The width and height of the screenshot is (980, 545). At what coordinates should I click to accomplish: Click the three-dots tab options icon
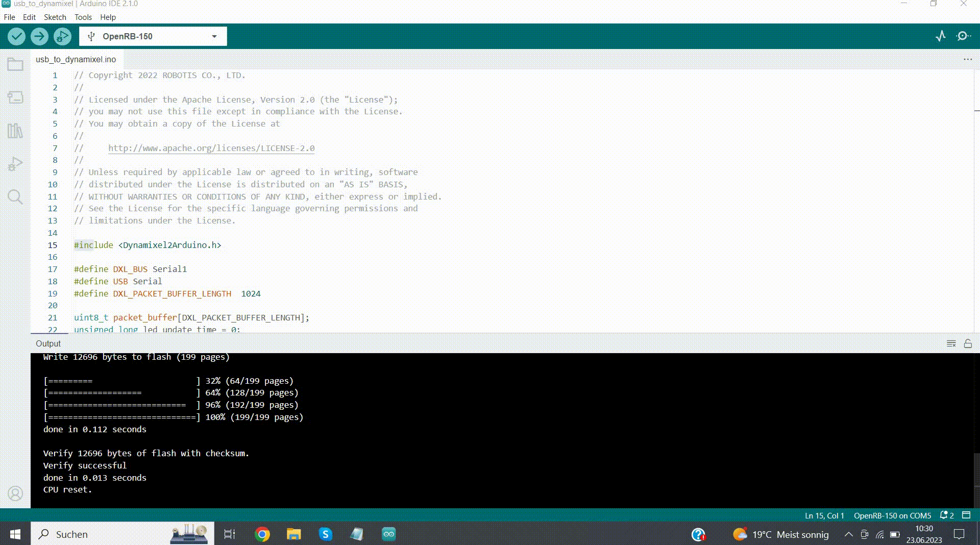[x=967, y=59]
